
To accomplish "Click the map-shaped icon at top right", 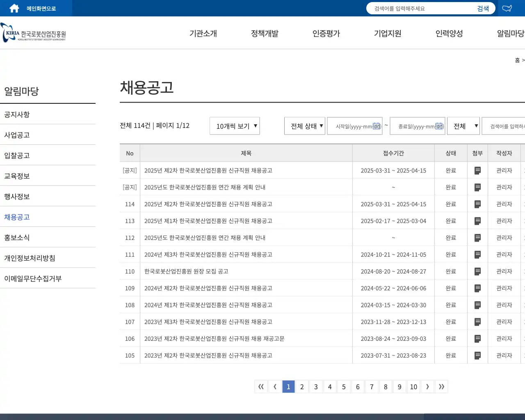I will pyautogui.click(x=507, y=8).
